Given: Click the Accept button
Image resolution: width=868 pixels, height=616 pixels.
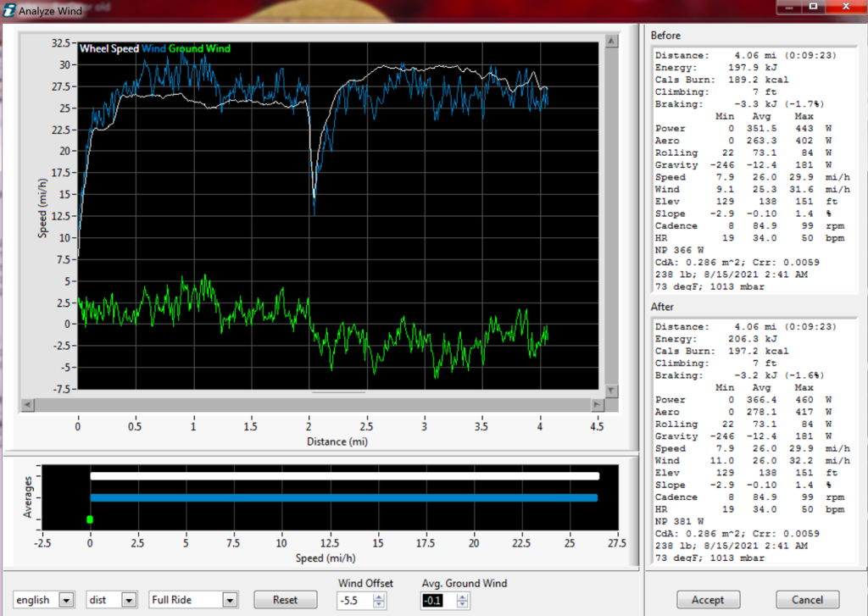Looking at the screenshot, I should point(708,600).
